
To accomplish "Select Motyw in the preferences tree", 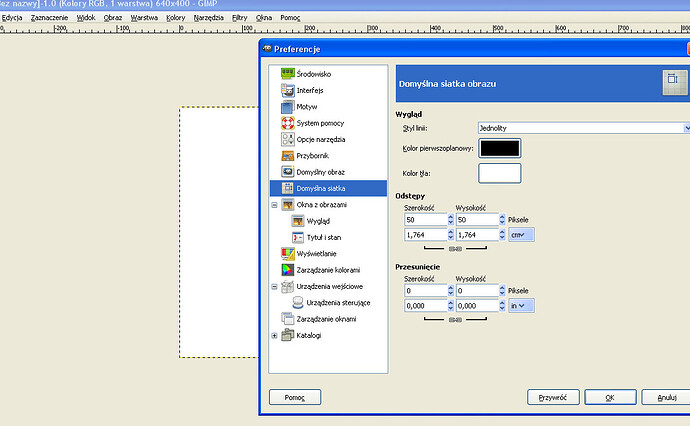I will click(307, 106).
